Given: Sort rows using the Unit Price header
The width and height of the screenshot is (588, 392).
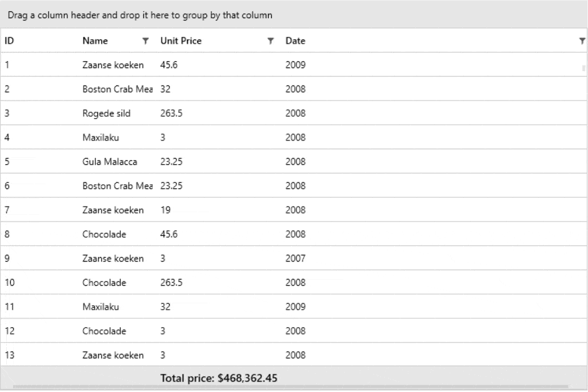Looking at the screenshot, I should (181, 41).
